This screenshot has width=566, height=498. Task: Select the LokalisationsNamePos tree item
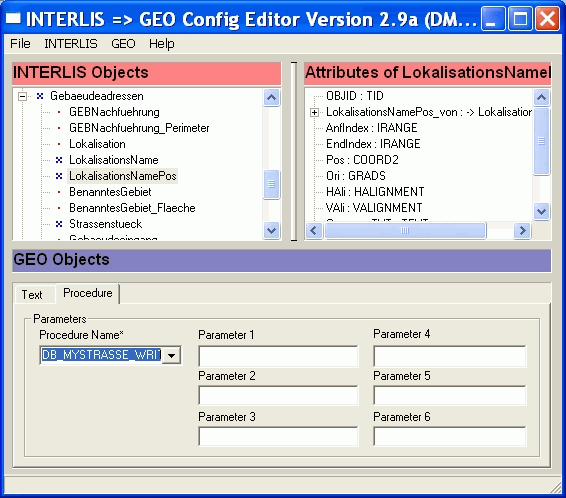[123, 176]
